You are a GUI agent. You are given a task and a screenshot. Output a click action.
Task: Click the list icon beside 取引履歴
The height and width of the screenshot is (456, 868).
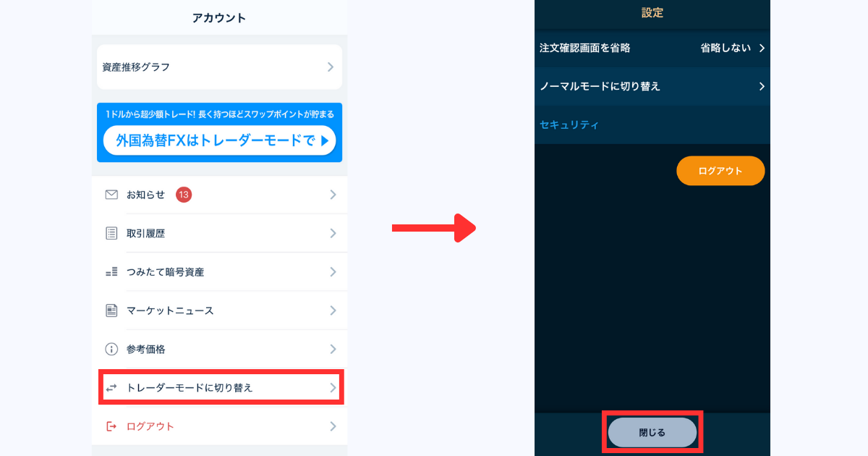click(111, 233)
